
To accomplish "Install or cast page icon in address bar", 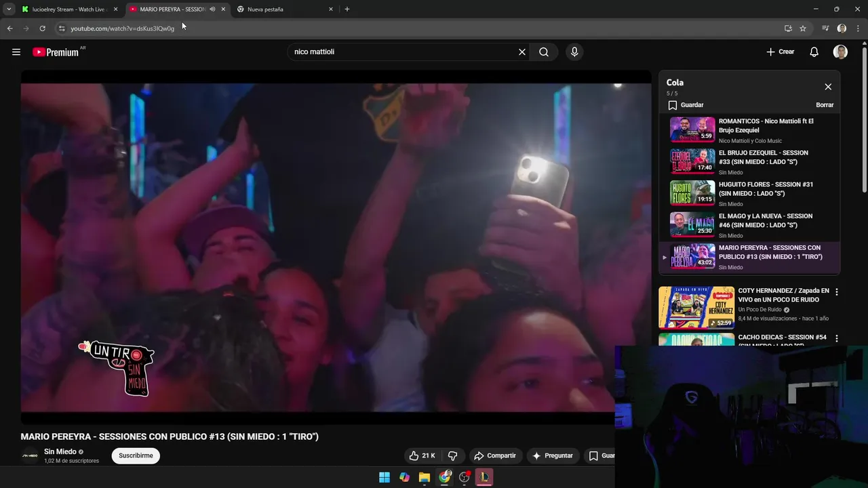I will point(788,28).
